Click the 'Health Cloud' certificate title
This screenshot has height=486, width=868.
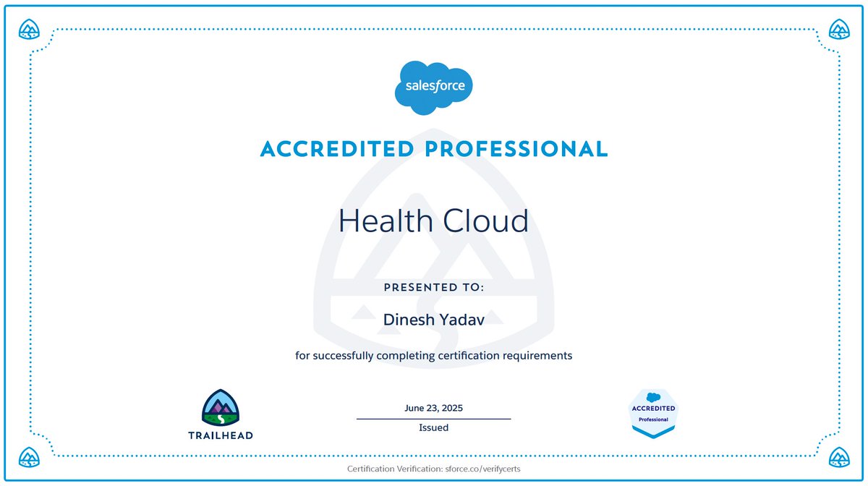coord(434,221)
